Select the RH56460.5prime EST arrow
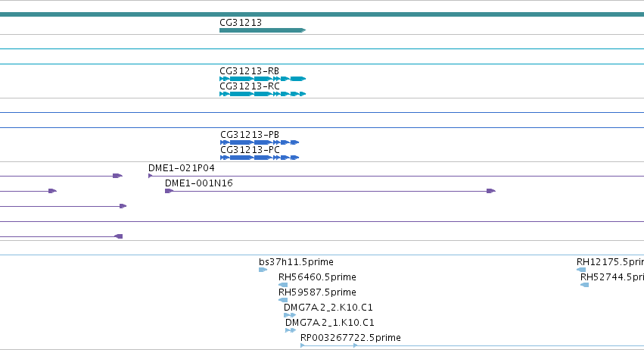Viewport: 644px width, 350px height. click(x=283, y=285)
